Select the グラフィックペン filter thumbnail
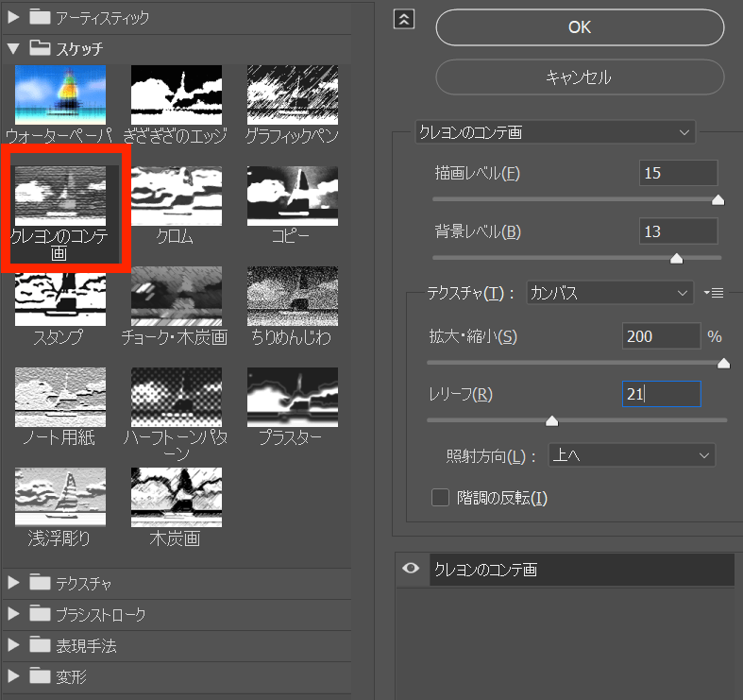The width and height of the screenshot is (743, 700). (x=293, y=94)
